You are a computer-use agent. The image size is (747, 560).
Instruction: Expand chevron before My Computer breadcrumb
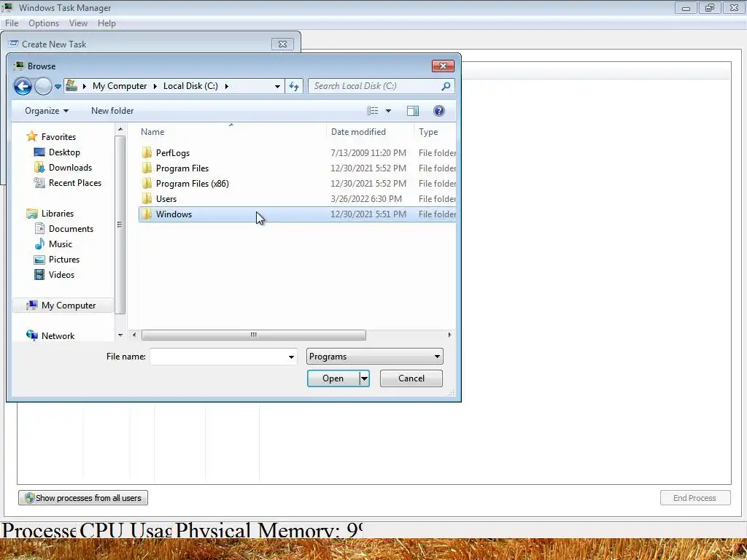coord(85,86)
